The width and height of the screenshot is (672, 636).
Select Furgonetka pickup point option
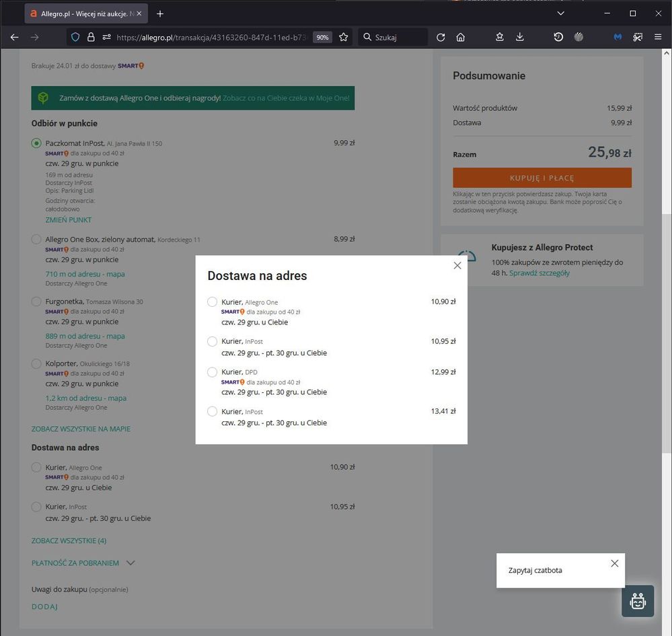pyautogui.click(x=36, y=302)
